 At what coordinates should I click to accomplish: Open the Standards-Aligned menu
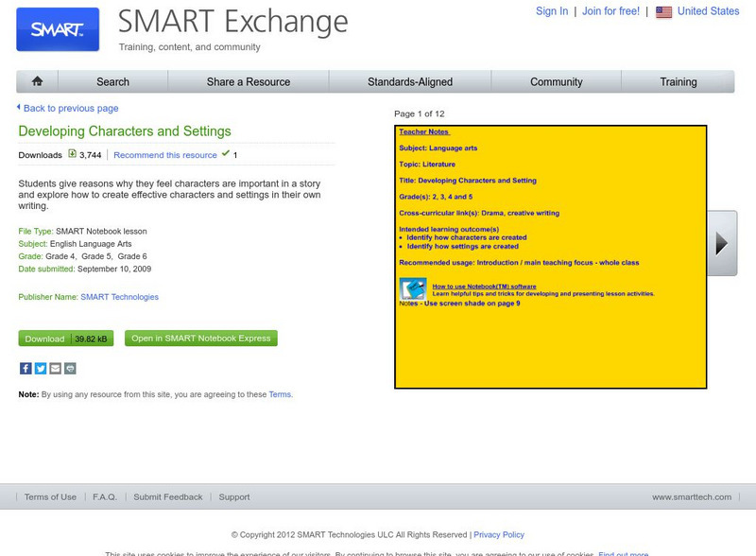pyautogui.click(x=410, y=81)
